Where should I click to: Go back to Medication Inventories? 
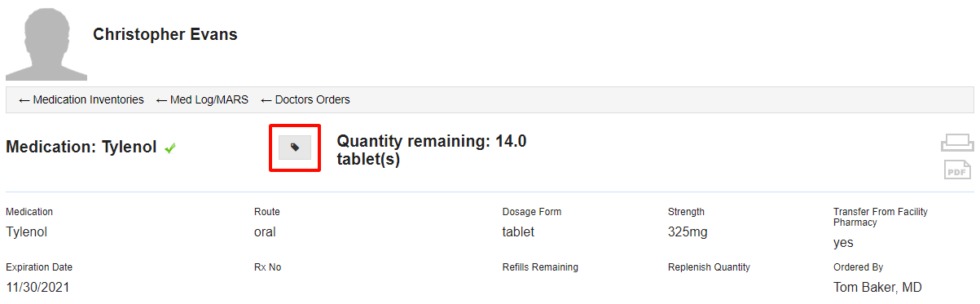pos(81,99)
